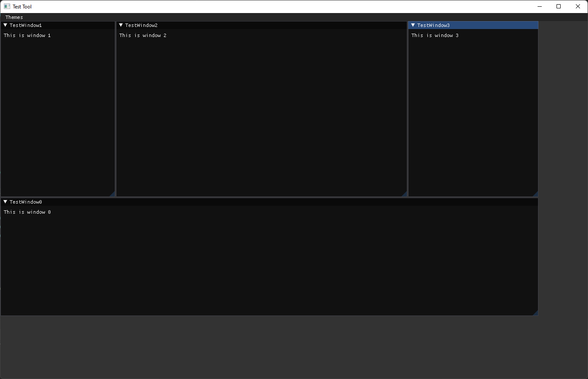Viewport: 588px width, 379px height.
Task: Click the text reading This is window 3
Action: point(435,35)
